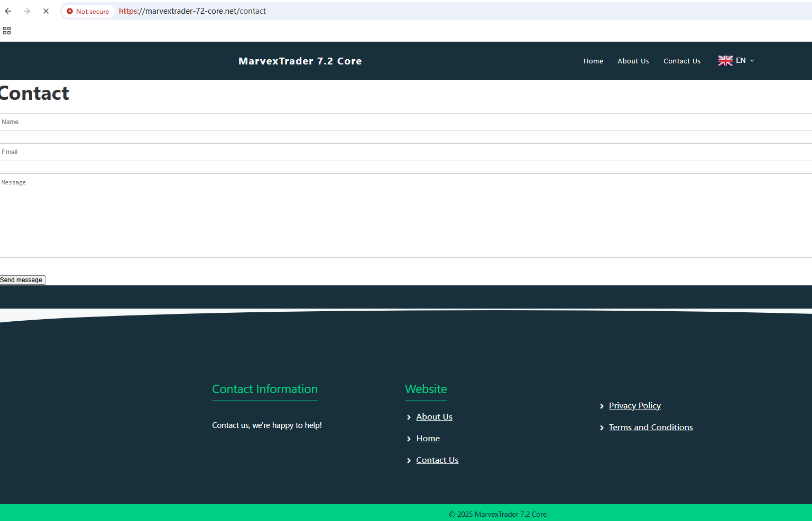Click inside the Message text area
The image size is (812, 521).
click(406, 216)
